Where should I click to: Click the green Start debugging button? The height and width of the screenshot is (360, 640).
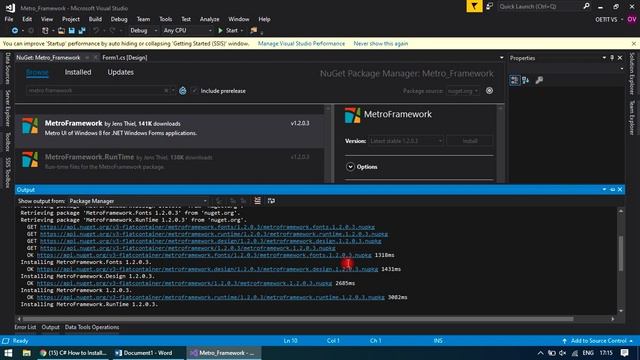pyautogui.click(x=228, y=31)
